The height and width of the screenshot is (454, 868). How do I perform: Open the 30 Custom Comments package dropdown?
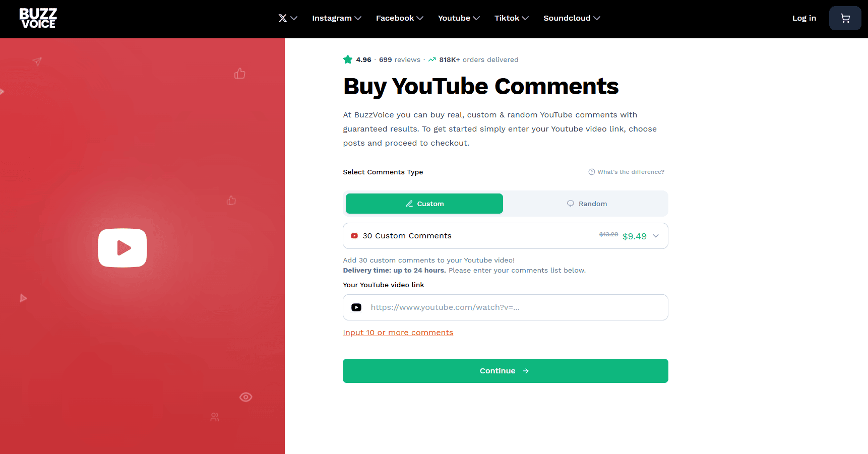506,236
